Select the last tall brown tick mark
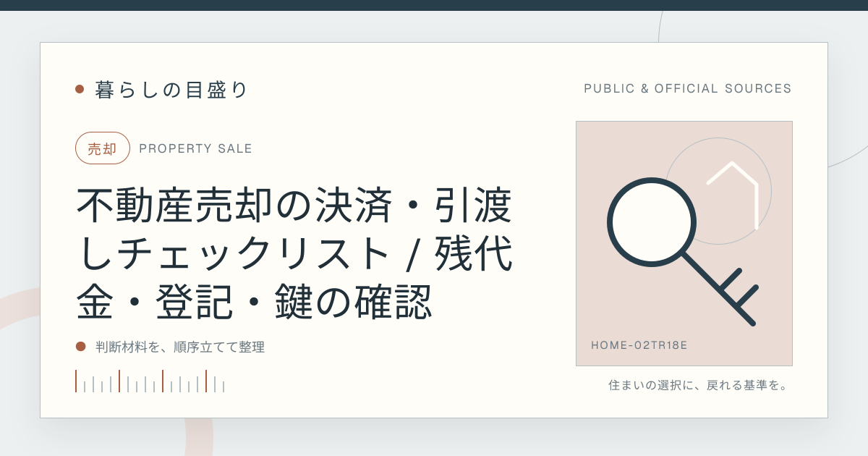The height and width of the screenshot is (456, 868). click(x=206, y=381)
